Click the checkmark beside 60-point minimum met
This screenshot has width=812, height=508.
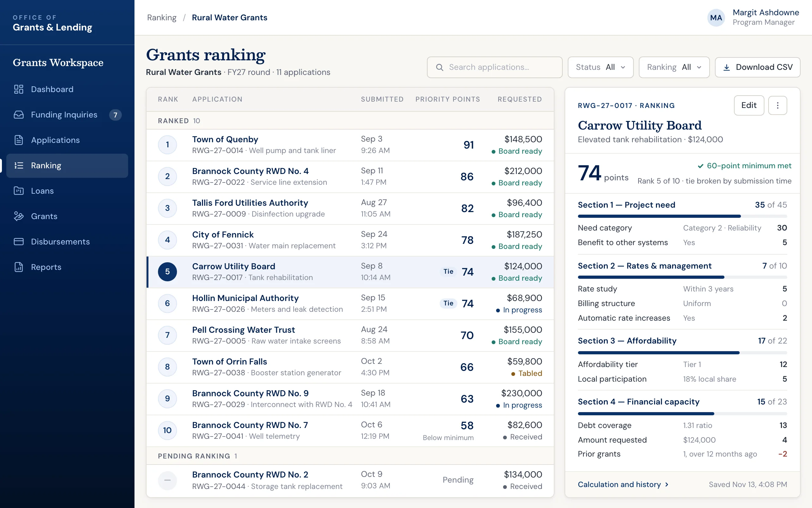(701, 166)
